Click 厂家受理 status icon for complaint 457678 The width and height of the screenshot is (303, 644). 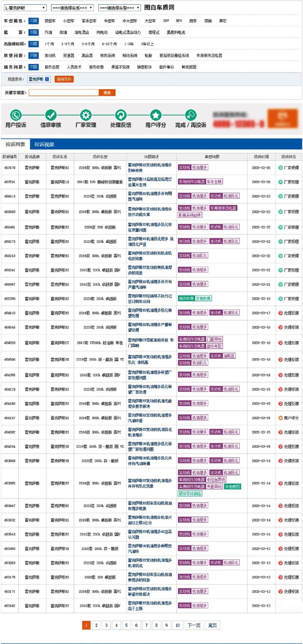[281, 167]
